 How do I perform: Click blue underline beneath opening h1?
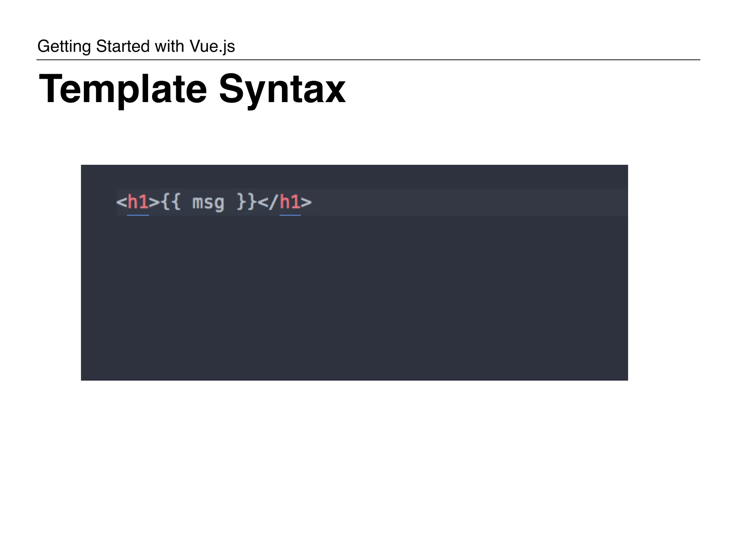pyautogui.click(x=138, y=215)
